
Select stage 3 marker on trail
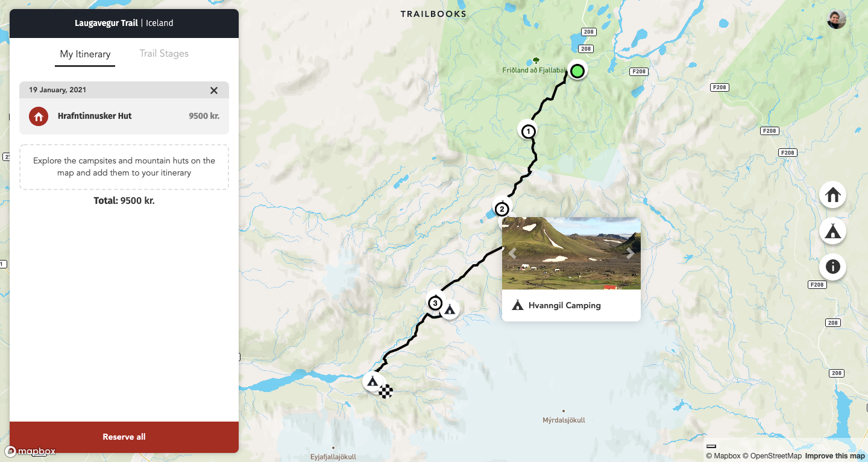coord(435,303)
